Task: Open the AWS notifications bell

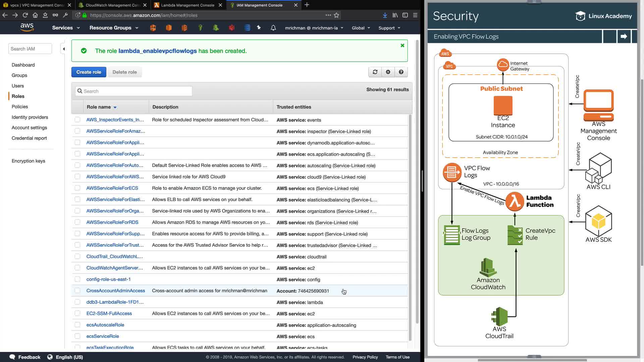Action: pos(273,28)
